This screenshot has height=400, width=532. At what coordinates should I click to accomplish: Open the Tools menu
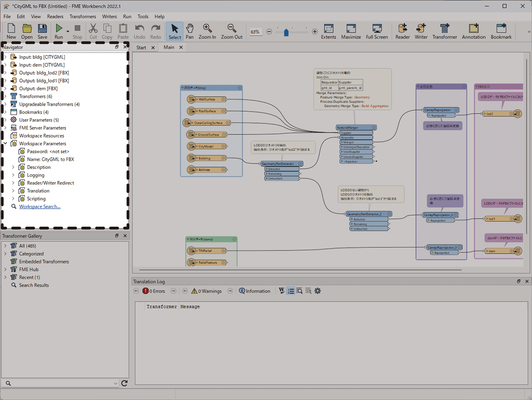tap(143, 16)
